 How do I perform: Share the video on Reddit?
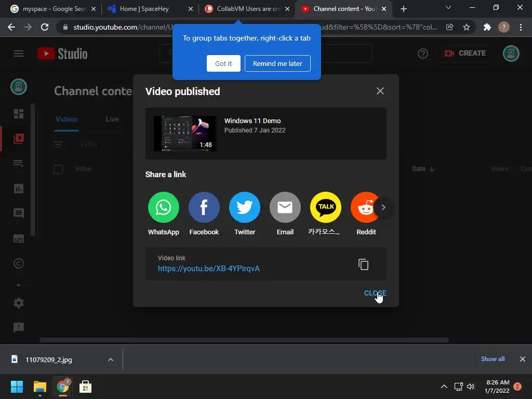pyautogui.click(x=364, y=207)
